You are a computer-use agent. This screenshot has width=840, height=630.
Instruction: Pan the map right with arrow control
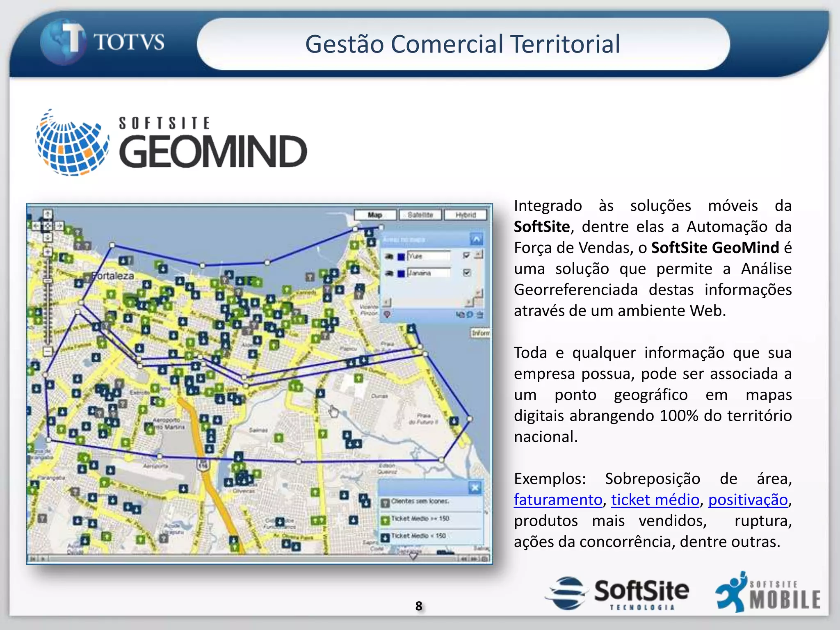[59, 226]
